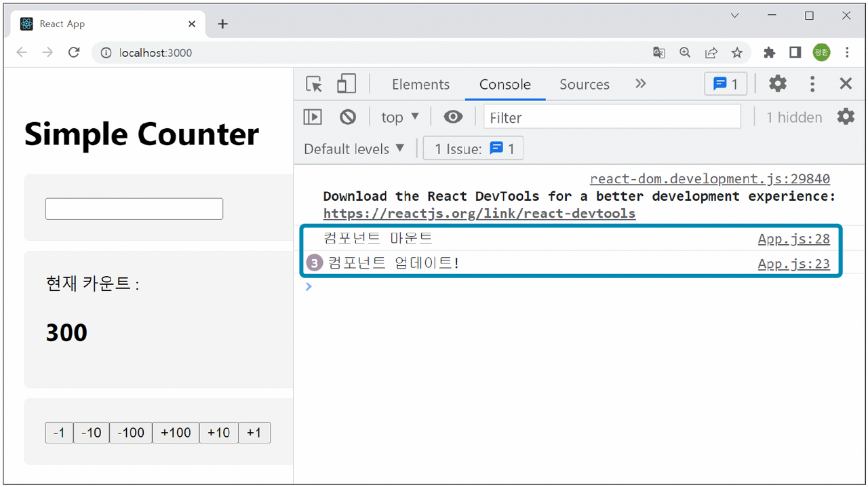The height and width of the screenshot is (487, 868).
Task: Bookmark this tab with star icon
Action: [x=737, y=52]
